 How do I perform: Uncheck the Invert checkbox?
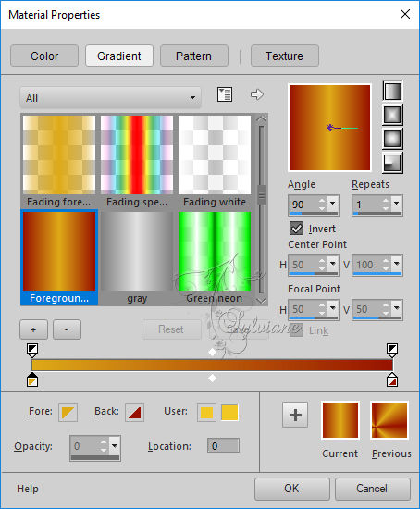[x=296, y=229]
